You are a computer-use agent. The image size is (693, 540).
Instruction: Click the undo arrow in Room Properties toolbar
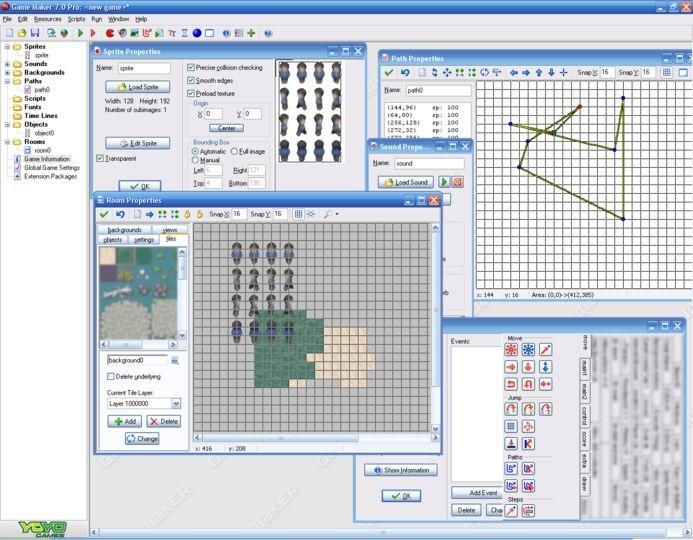point(120,214)
